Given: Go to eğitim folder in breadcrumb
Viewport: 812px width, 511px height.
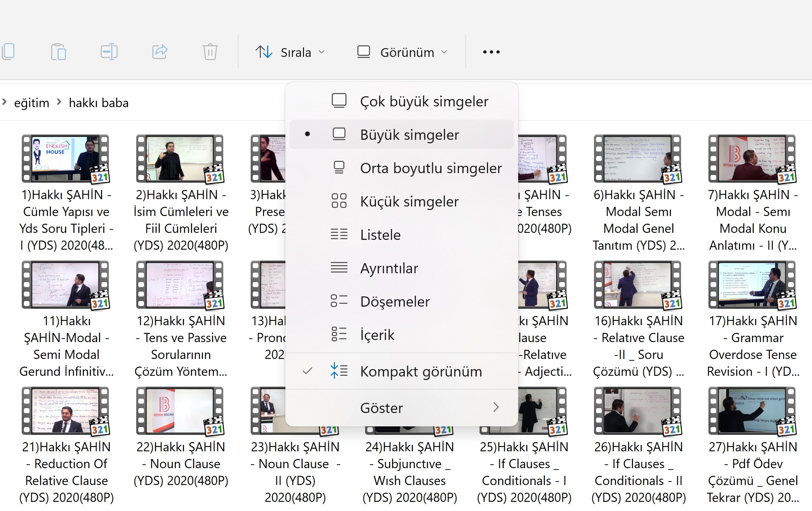Looking at the screenshot, I should pyautogui.click(x=32, y=103).
